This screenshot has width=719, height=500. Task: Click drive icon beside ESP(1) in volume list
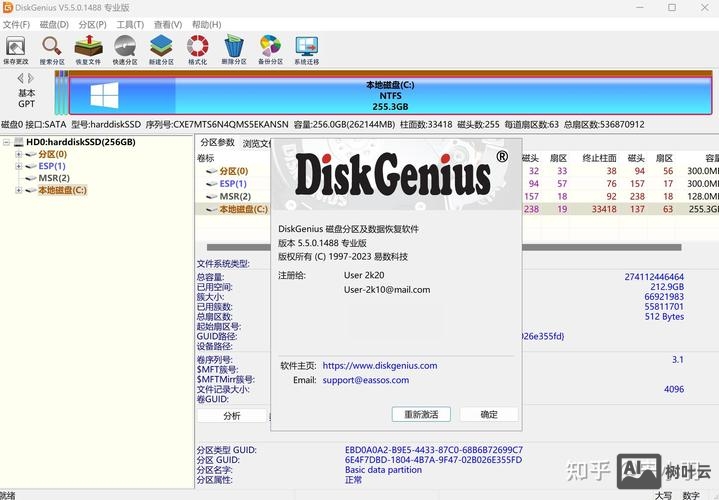(x=211, y=183)
